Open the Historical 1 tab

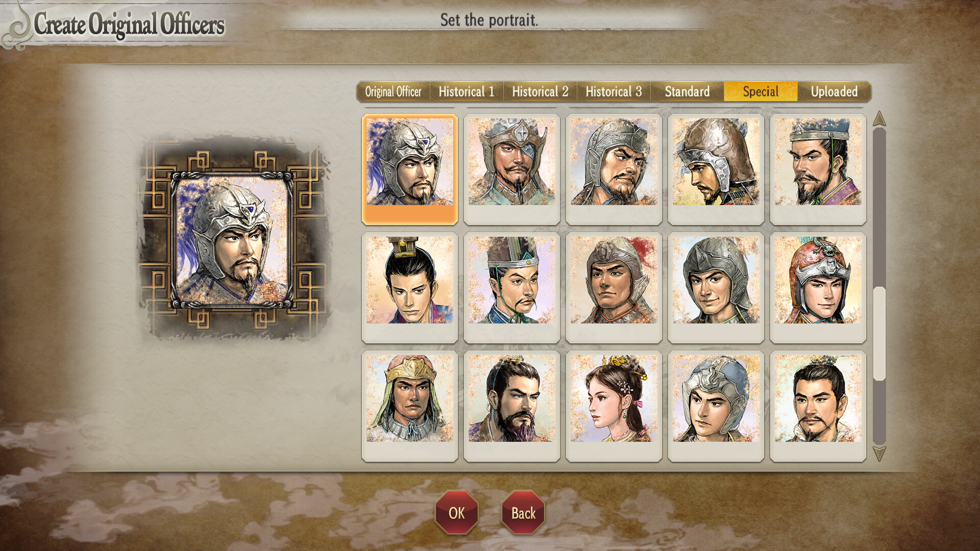[467, 92]
